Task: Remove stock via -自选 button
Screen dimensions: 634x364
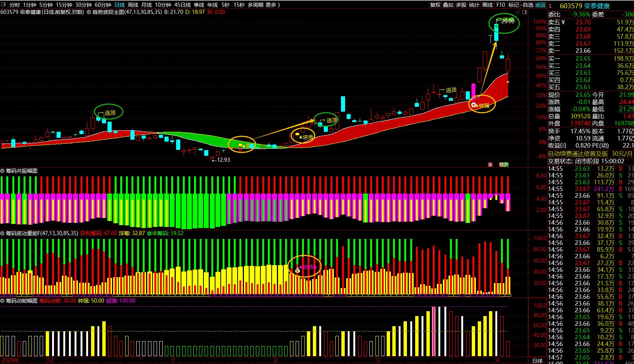Action: click(x=527, y=5)
